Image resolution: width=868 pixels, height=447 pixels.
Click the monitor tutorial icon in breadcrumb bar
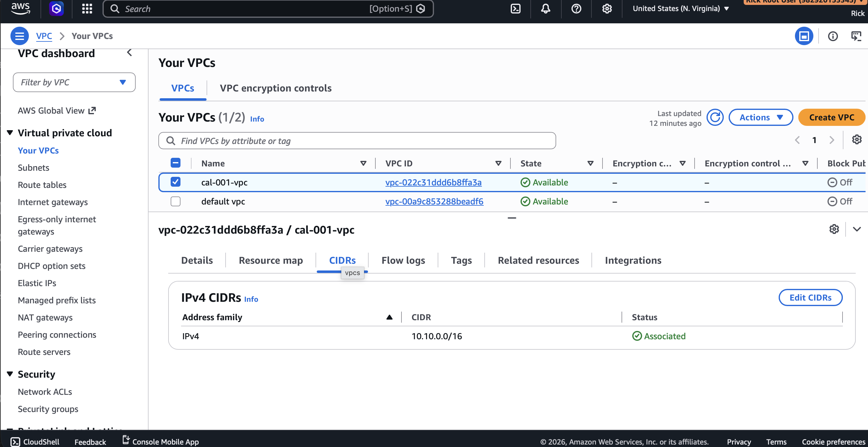click(856, 36)
